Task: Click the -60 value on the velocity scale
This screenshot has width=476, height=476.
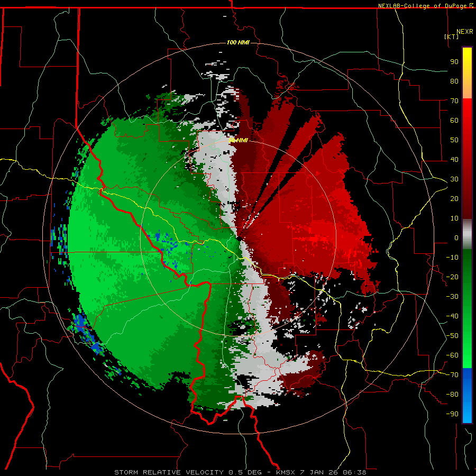Action: tap(452, 355)
